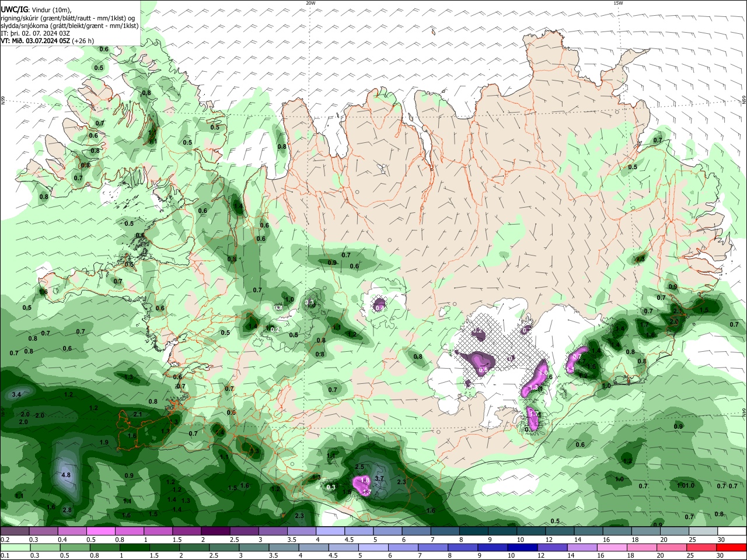Viewport: 747px width, 560px height.
Task: Click the '4.8' precipitation value on the map
Action: 66,475
